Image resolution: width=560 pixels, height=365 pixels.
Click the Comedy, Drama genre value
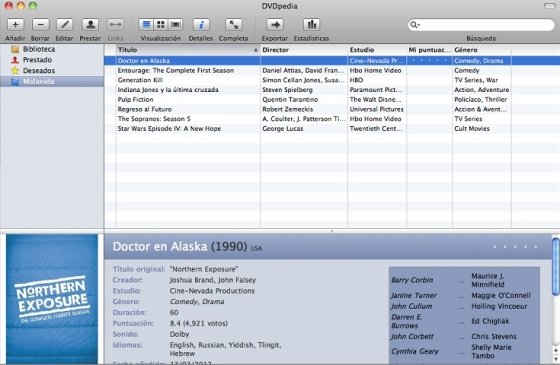pyautogui.click(x=197, y=301)
